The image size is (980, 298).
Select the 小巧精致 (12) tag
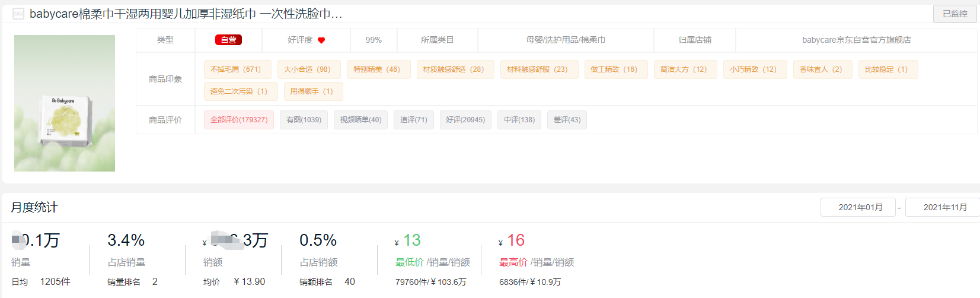click(x=755, y=69)
